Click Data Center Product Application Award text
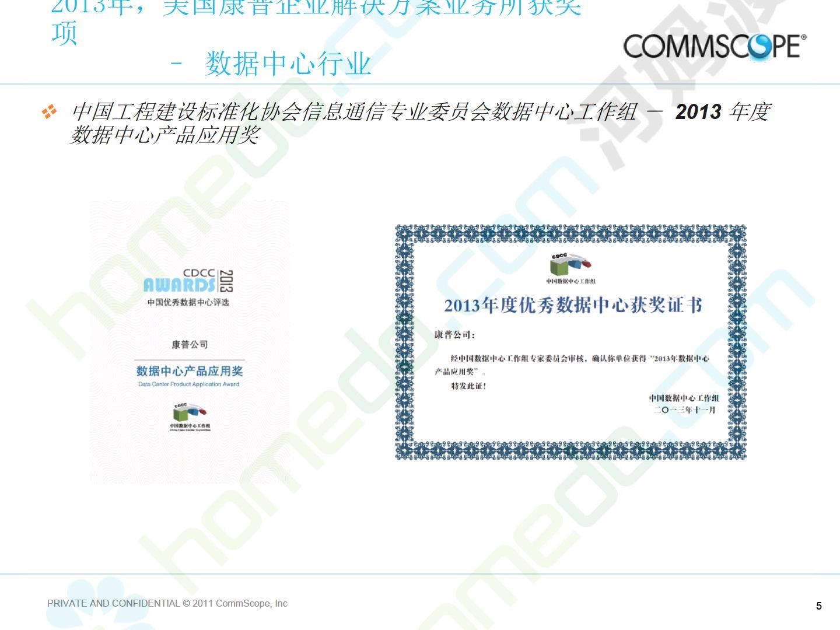 point(188,384)
